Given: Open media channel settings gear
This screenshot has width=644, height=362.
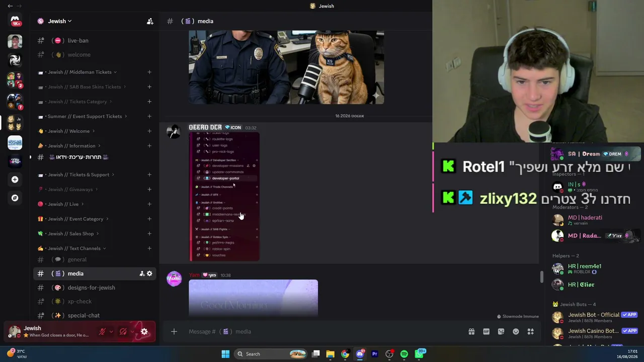Looking at the screenshot, I should tap(149, 274).
